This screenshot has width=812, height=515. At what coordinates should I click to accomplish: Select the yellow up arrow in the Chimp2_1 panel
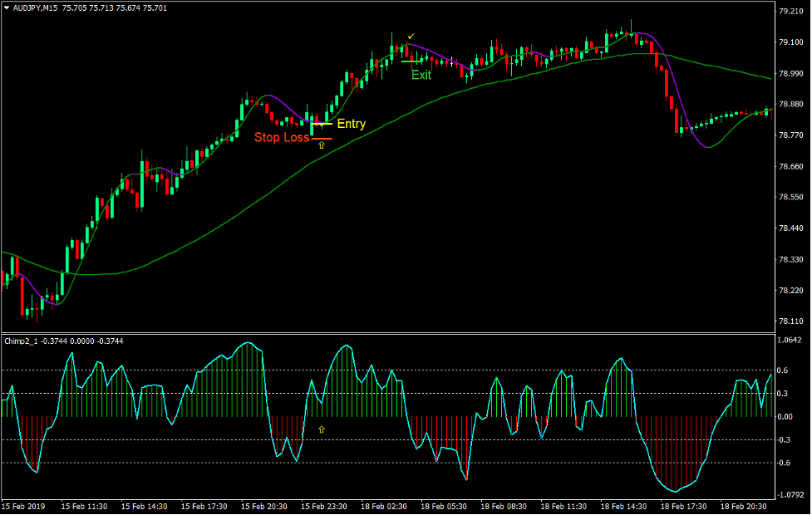(321, 430)
